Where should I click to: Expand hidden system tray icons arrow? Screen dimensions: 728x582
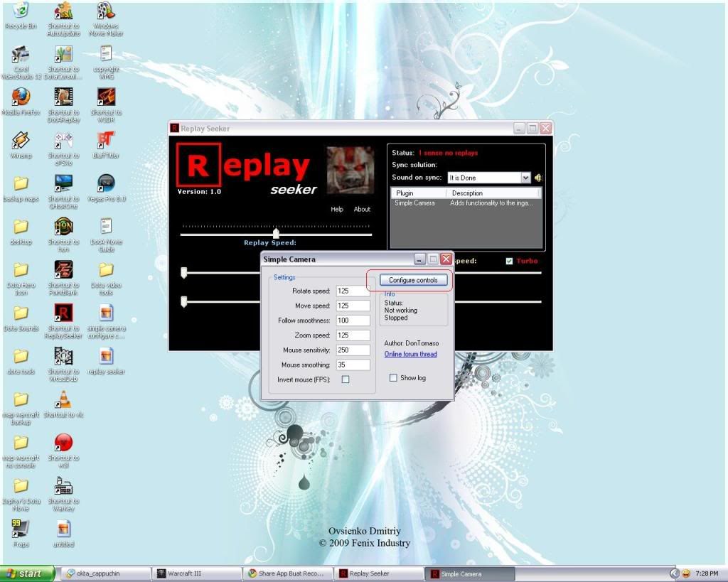click(x=675, y=574)
